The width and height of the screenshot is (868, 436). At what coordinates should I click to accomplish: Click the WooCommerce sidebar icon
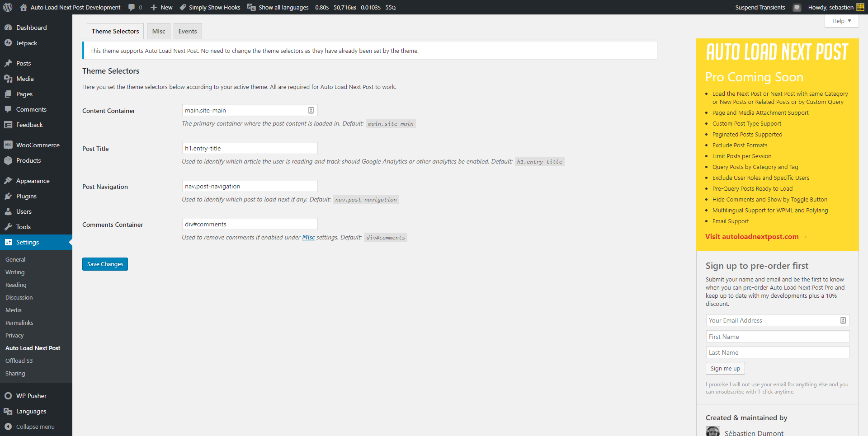pyautogui.click(x=8, y=145)
